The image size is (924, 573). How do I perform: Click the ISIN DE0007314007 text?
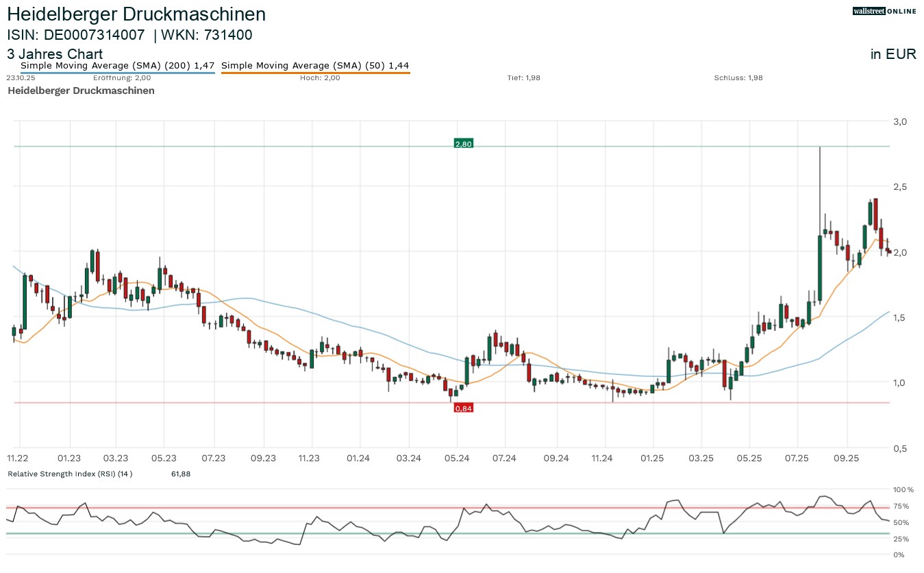(76, 35)
